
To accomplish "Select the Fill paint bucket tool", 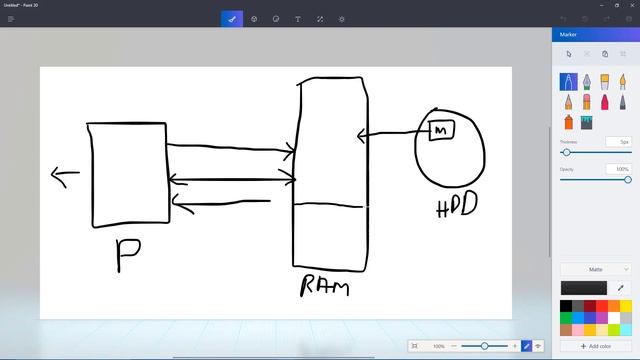I will click(587, 122).
